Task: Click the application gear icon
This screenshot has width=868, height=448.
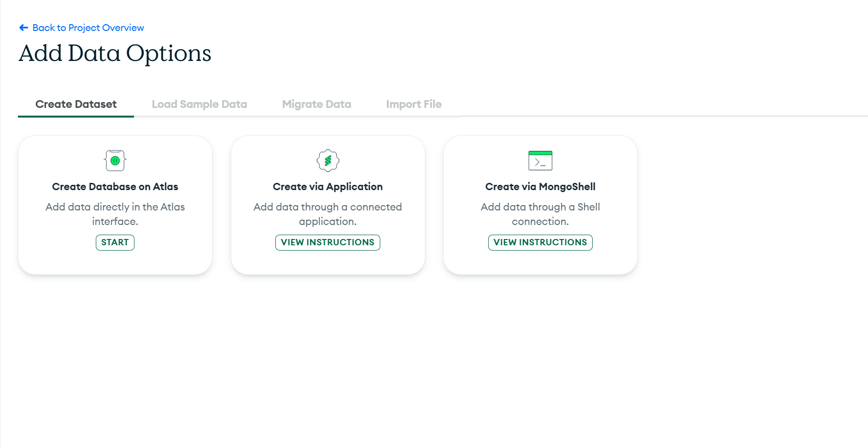Action: 328,161
